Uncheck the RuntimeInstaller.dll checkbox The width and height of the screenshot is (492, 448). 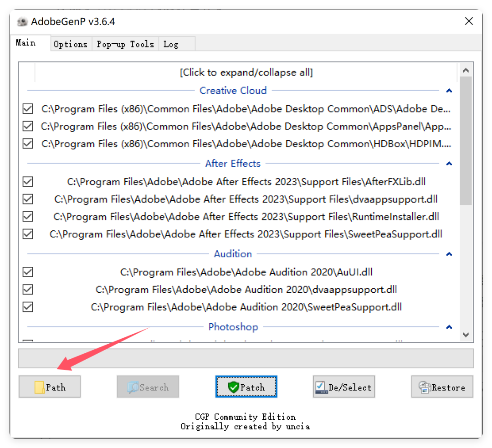coord(28,216)
